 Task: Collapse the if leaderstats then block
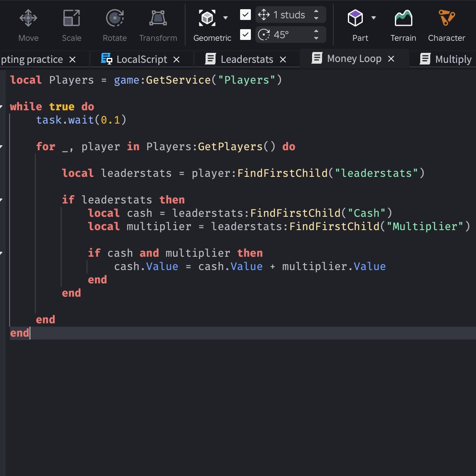point(1,200)
